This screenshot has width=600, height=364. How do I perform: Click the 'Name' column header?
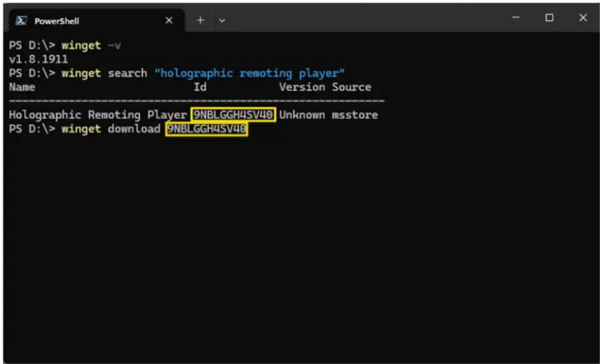pyautogui.click(x=22, y=87)
